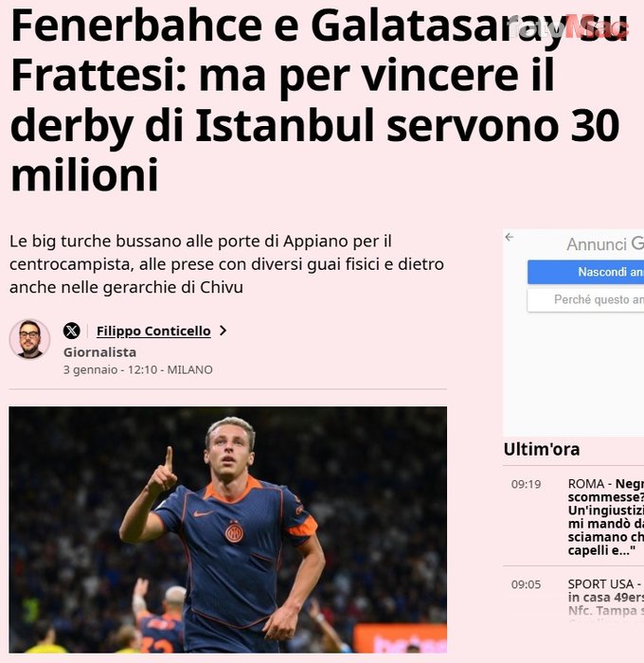This screenshot has height=663, width=644.
Task: Click the Perché questo annuncio button
Action: tap(585, 300)
